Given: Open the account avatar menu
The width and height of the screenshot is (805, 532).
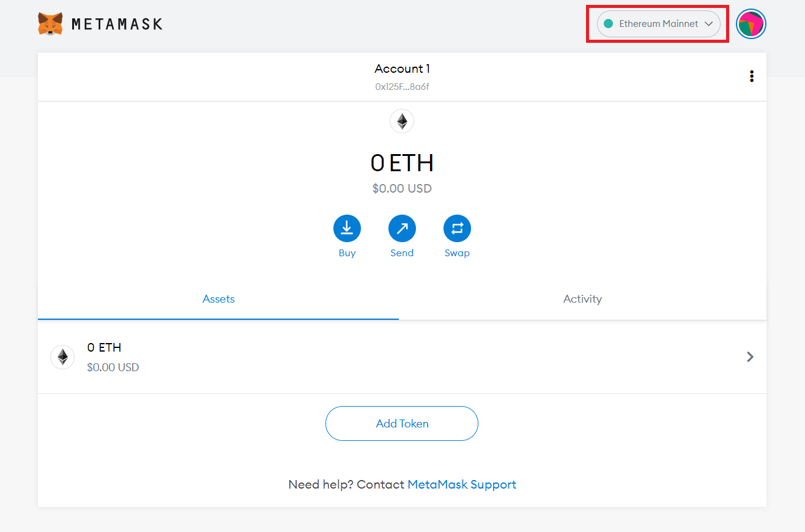Looking at the screenshot, I should [x=751, y=24].
